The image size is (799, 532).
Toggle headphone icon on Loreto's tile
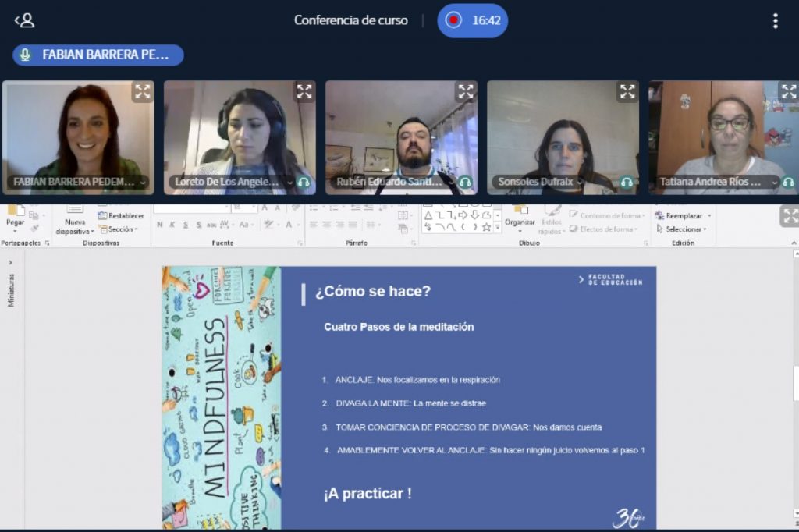pos(304,182)
